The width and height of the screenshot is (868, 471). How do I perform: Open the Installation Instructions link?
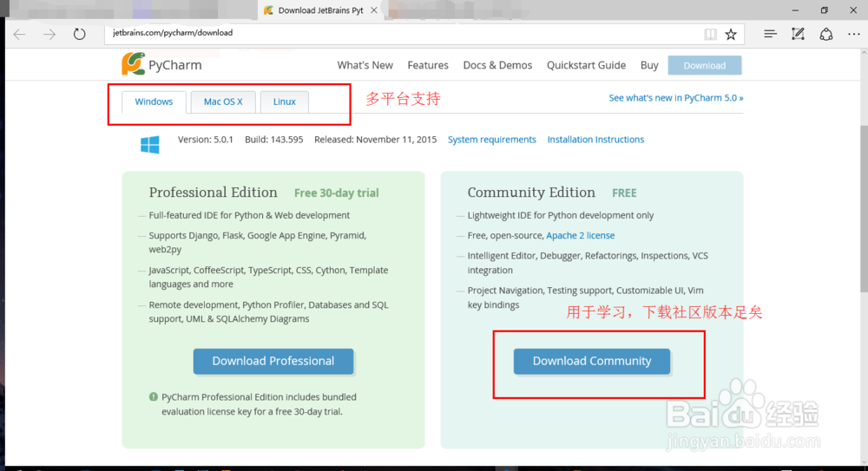(595, 140)
